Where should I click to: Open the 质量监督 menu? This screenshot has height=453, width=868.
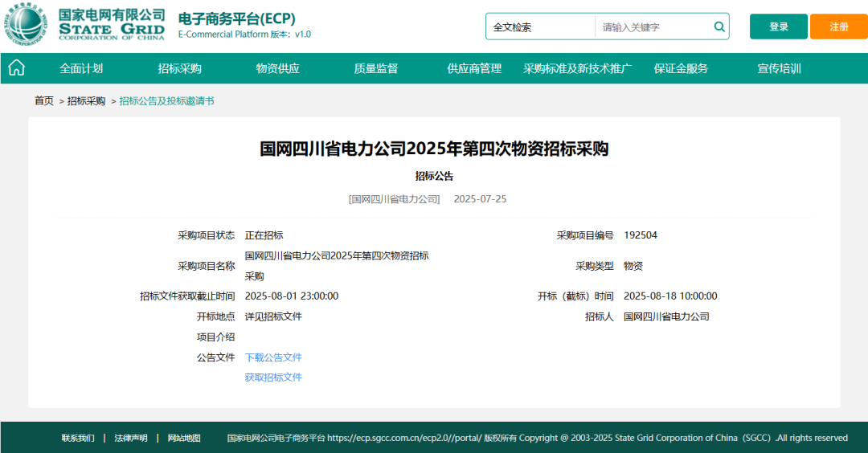pyautogui.click(x=376, y=68)
